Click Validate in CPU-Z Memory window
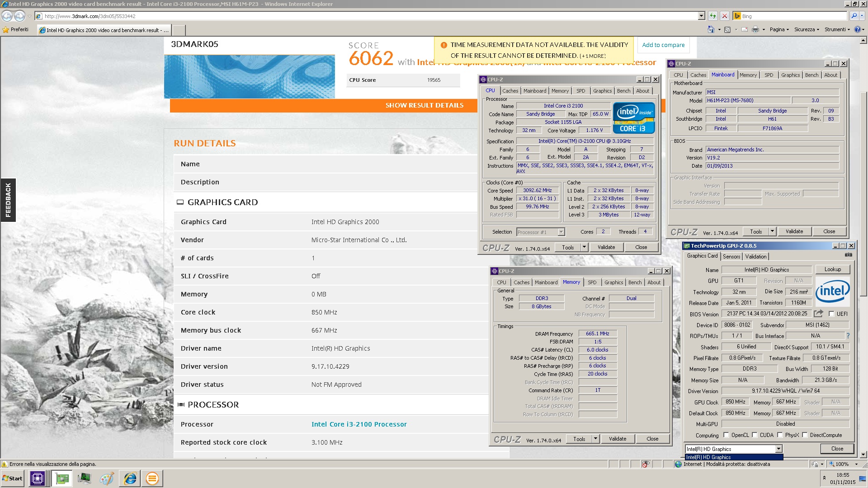868x488 pixels. (618, 439)
